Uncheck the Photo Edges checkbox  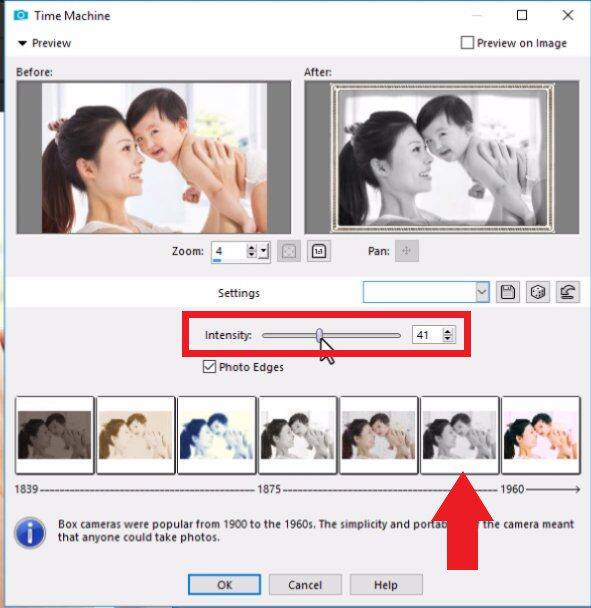tap(209, 366)
